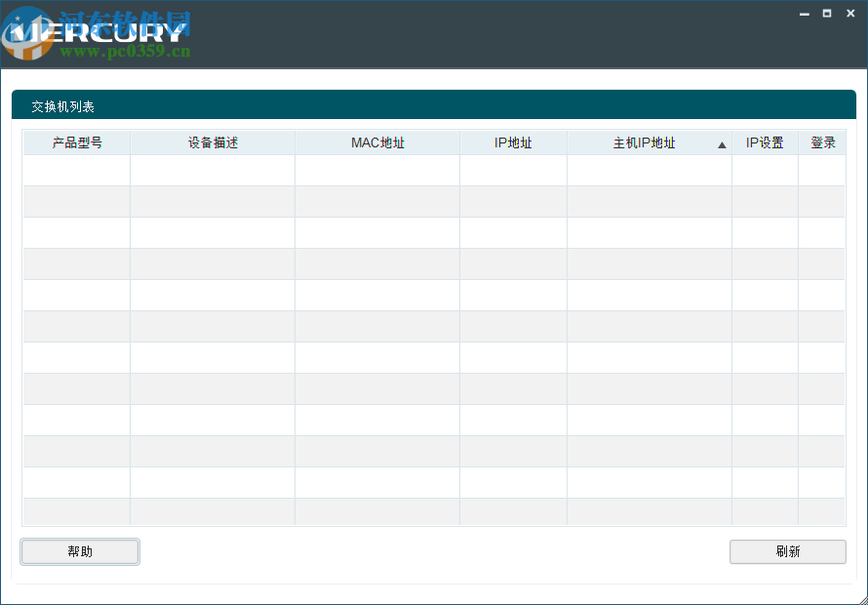Image resolution: width=868 pixels, height=605 pixels.
Task: Click the 交换机列表 panel title
Action: 62,107
